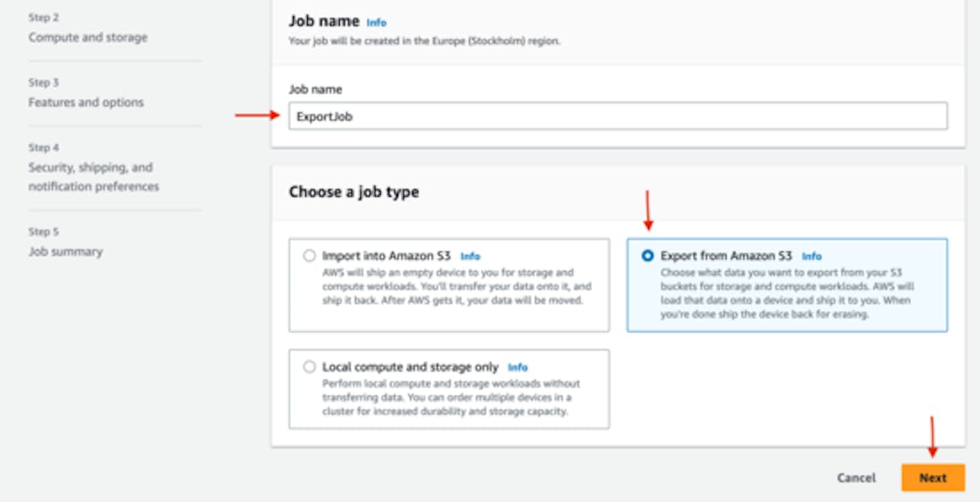Click the Export option description text
The width and height of the screenshot is (980, 502).
point(785,294)
